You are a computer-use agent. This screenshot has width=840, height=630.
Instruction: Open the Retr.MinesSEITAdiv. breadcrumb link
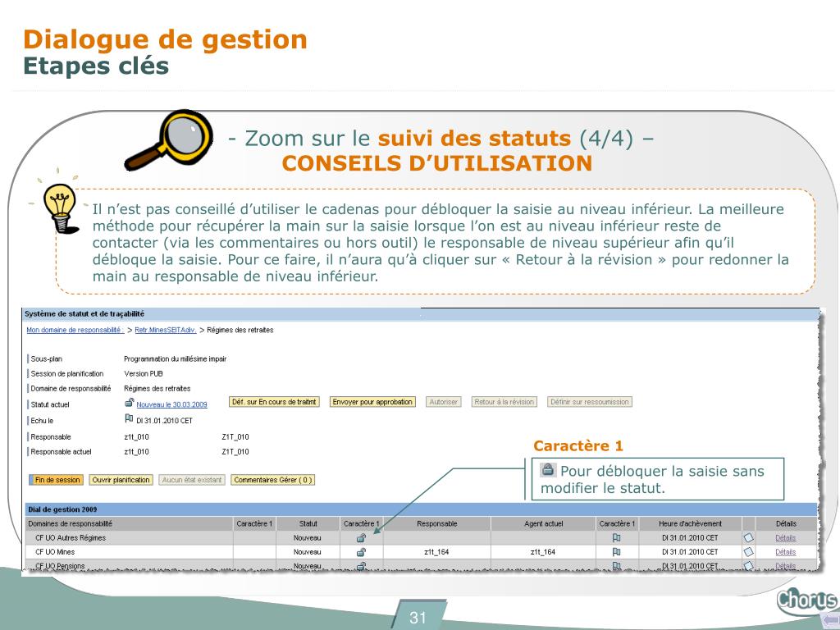166,330
